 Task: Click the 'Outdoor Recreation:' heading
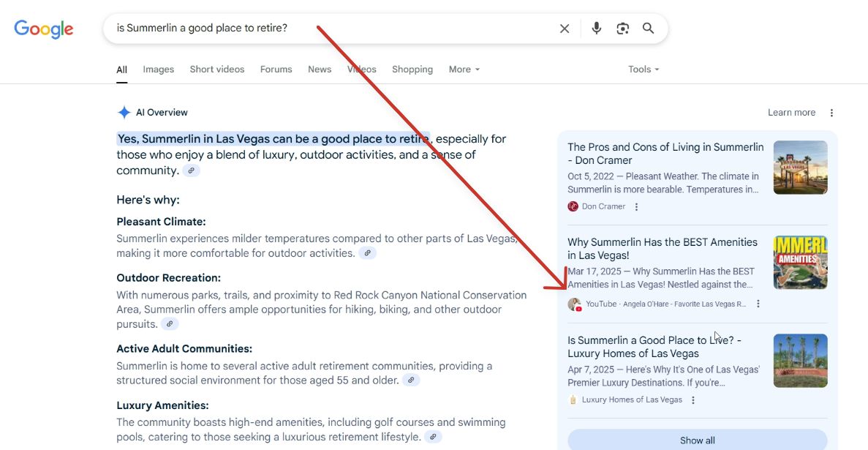point(168,277)
